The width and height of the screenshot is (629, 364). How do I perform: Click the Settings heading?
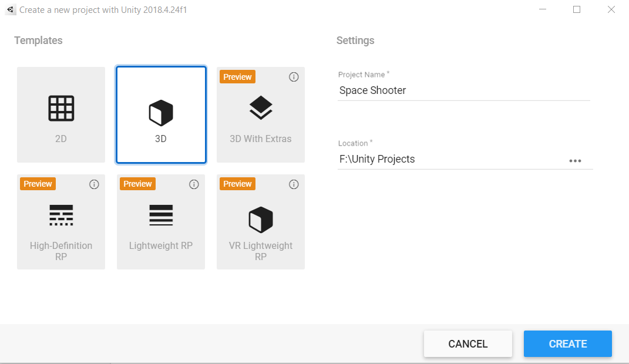(355, 41)
